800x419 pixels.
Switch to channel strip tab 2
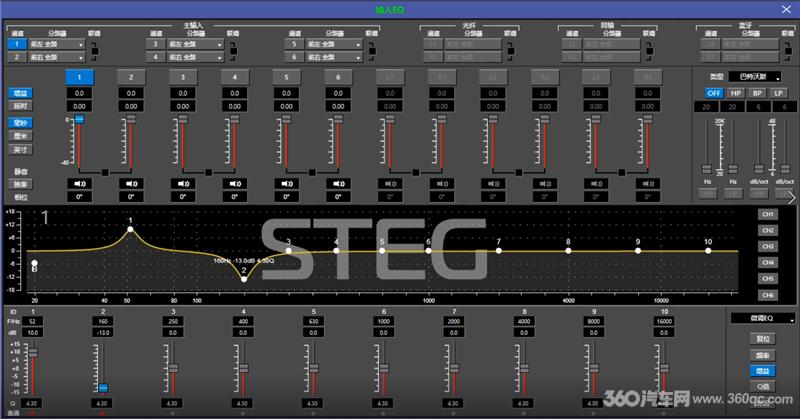tap(131, 77)
